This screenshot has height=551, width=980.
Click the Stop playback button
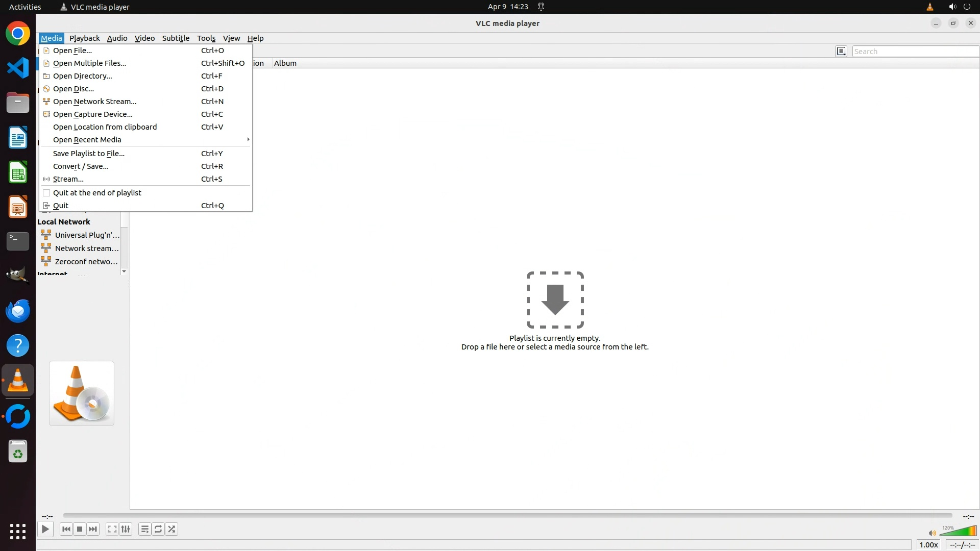pos(80,529)
